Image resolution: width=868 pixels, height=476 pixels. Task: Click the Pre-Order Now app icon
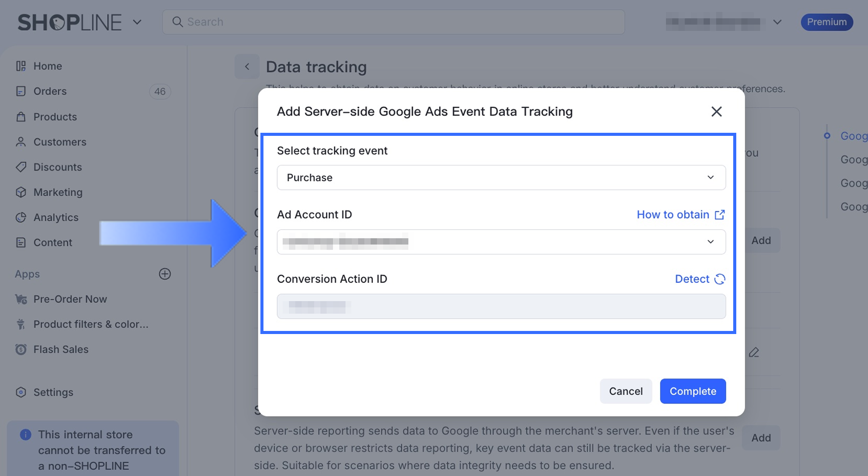point(21,299)
